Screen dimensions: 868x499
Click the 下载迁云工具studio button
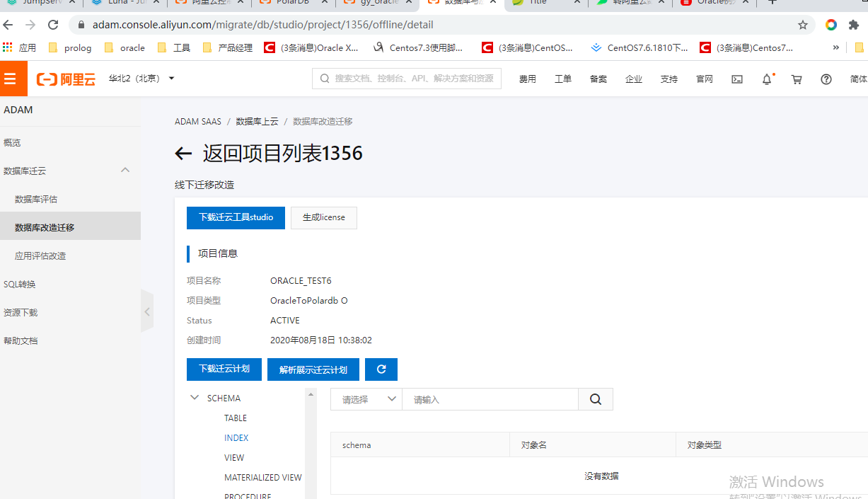236,218
